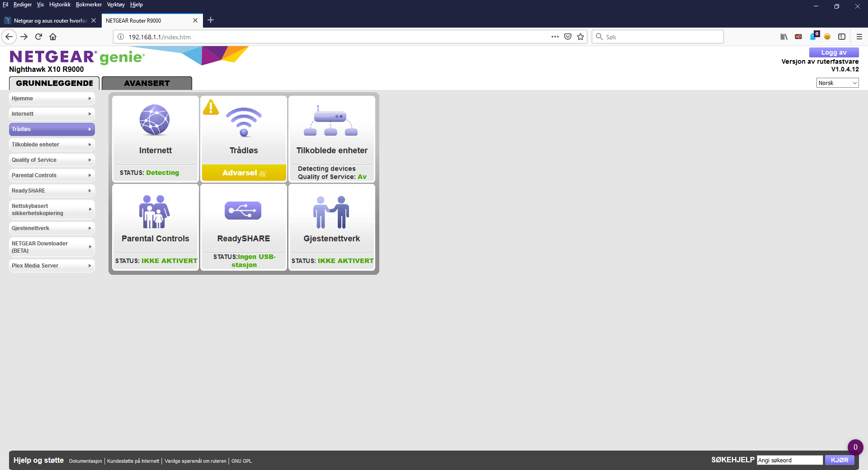Click the emoji extension icon

[827, 37]
